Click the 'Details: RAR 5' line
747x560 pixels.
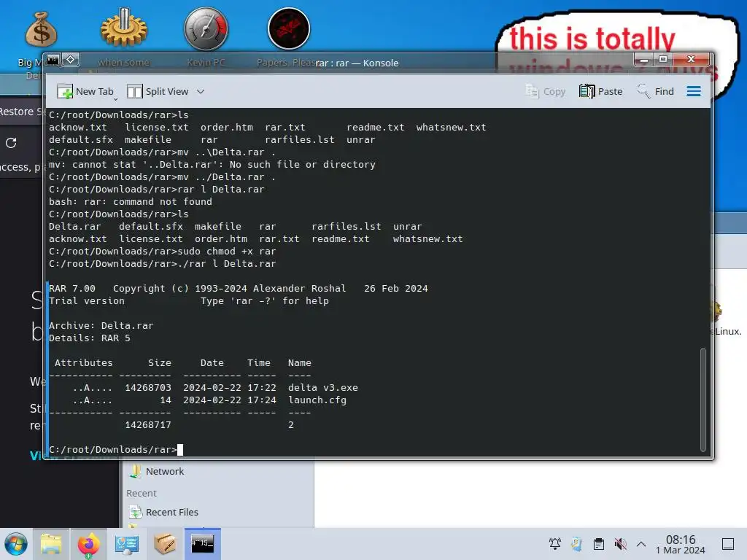click(x=90, y=338)
